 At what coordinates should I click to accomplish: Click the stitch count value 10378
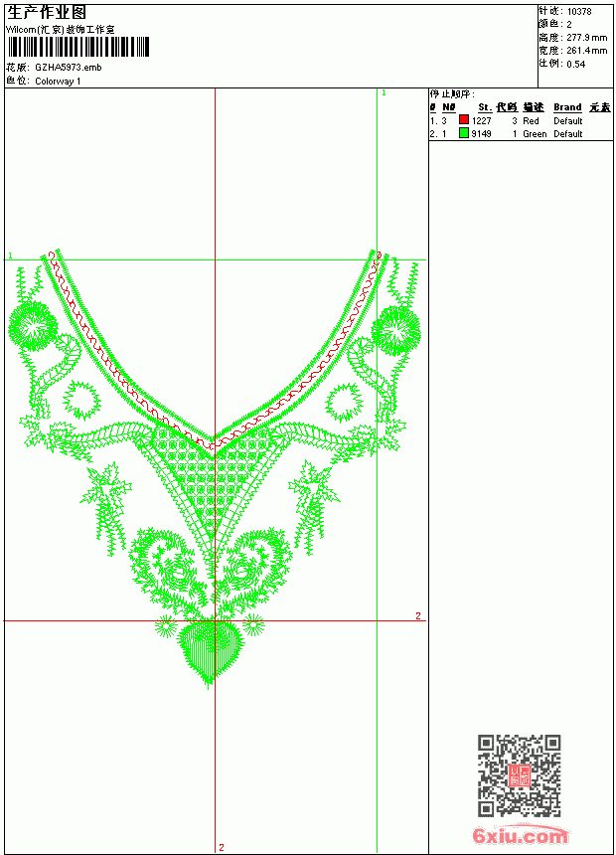click(579, 12)
